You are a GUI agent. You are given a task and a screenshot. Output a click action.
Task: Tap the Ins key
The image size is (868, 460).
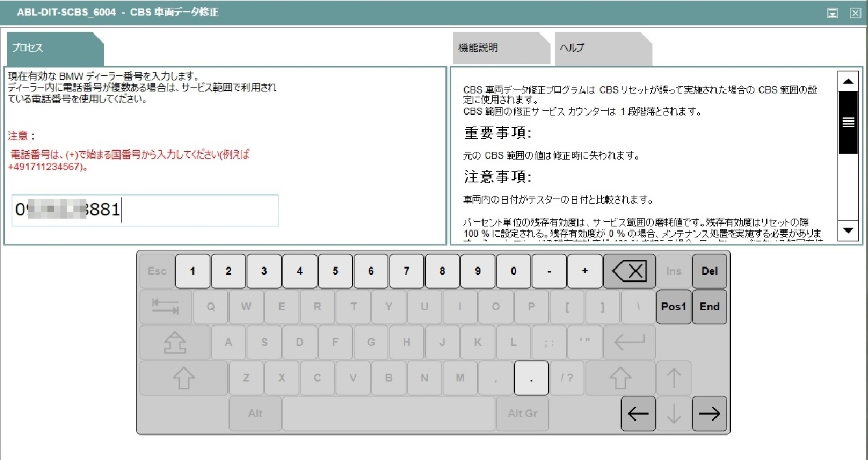[x=674, y=271]
